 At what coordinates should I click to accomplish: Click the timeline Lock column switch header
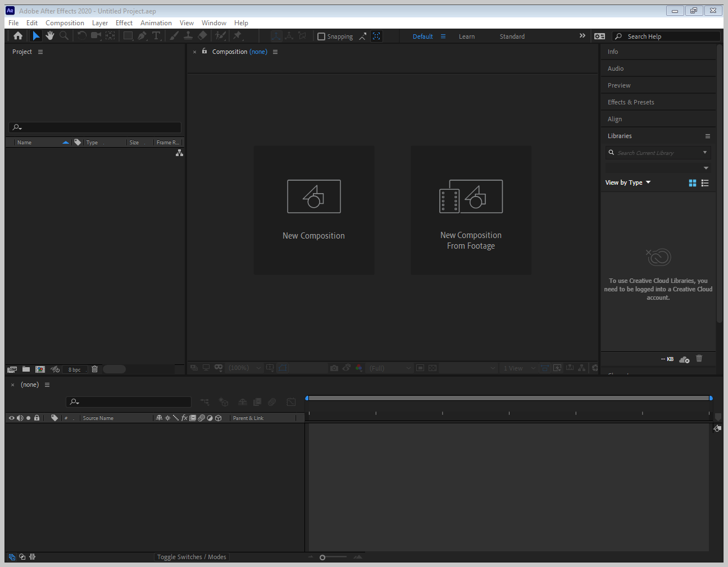(37, 418)
